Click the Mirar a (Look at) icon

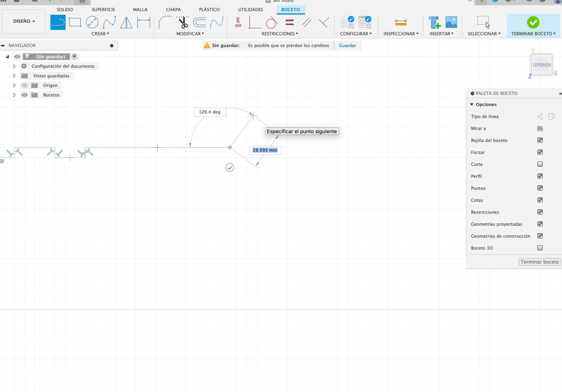point(540,129)
